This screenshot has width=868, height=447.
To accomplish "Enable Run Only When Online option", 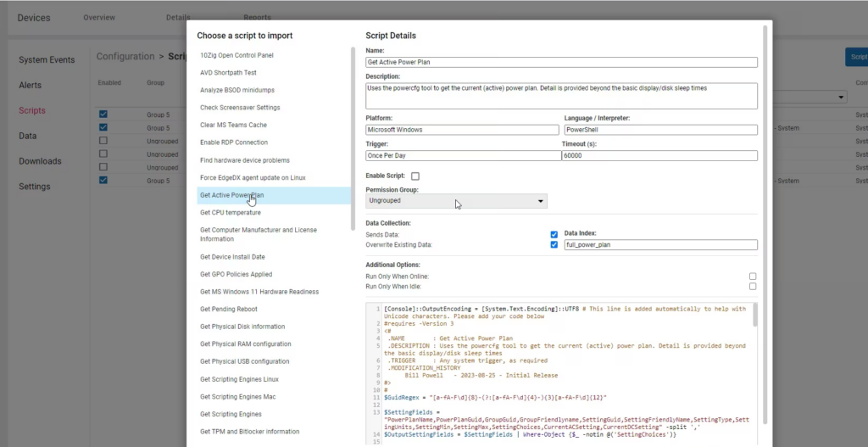I will click(x=752, y=277).
